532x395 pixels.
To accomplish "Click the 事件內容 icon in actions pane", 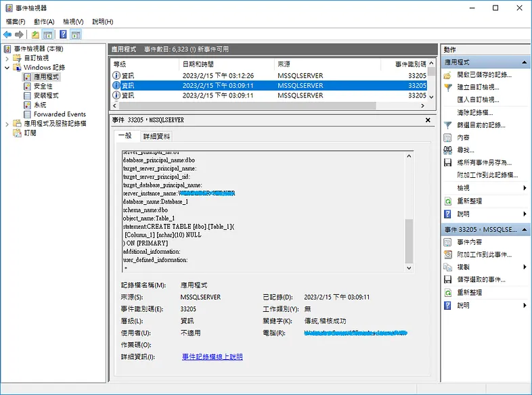I will click(448, 242).
